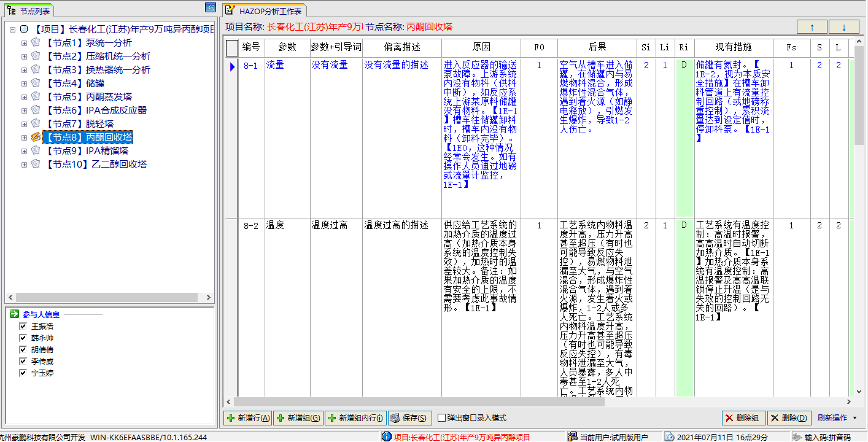
Task: Click the green arrow icon next to 参与人信息
Action: (14, 314)
